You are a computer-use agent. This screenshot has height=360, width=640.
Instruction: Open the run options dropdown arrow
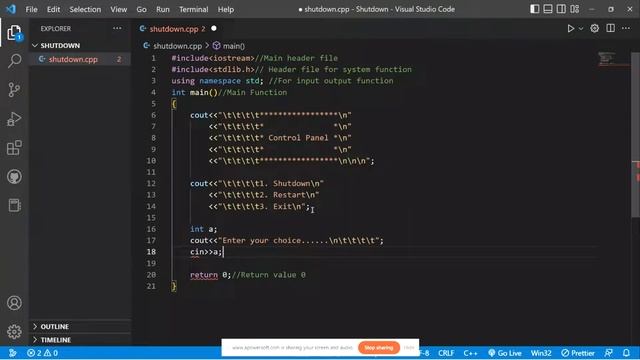(x=581, y=29)
